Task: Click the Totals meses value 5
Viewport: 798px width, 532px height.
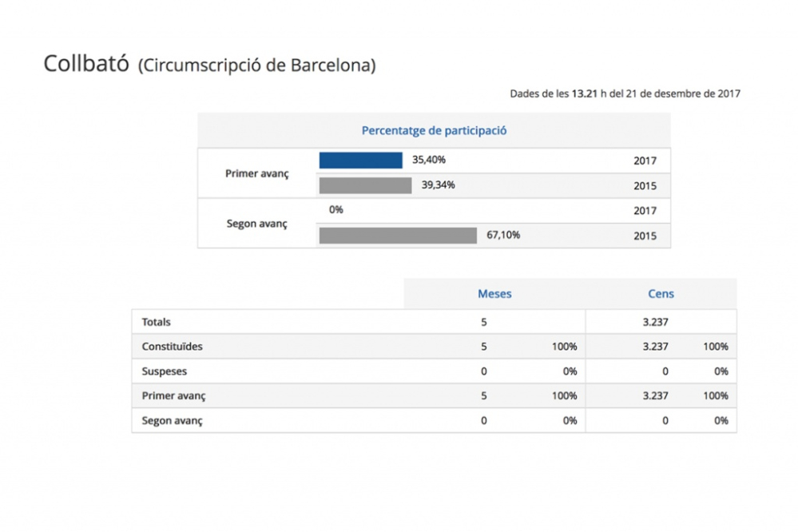Action: [x=484, y=322]
